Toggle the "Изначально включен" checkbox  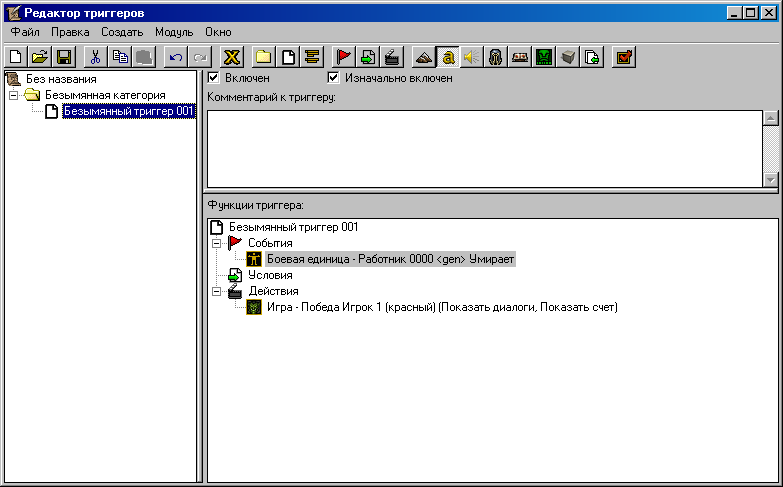click(334, 78)
